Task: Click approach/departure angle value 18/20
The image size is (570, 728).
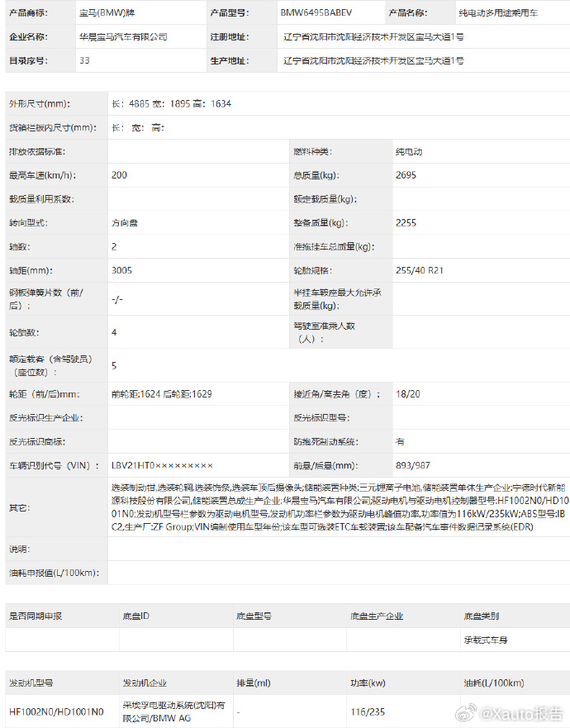Action: point(408,394)
